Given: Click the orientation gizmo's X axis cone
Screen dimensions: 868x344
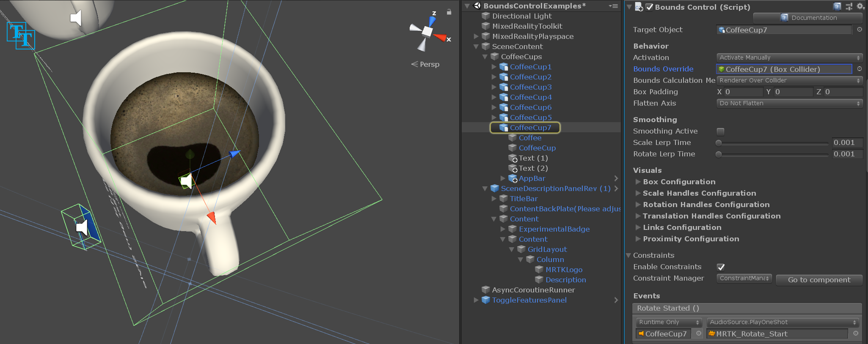Looking at the screenshot, I should point(441,38).
